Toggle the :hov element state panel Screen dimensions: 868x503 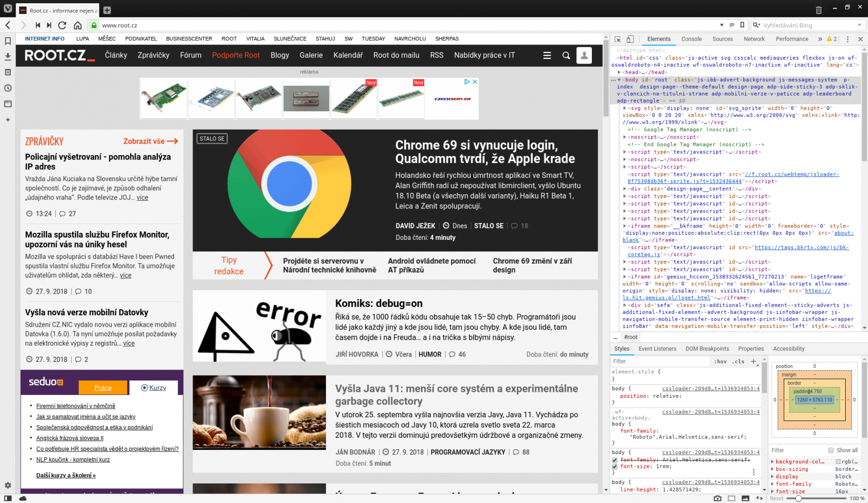(720, 361)
